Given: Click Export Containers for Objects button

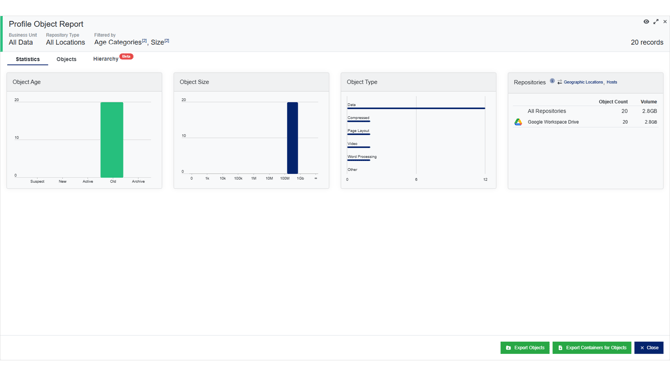Looking at the screenshot, I should (x=592, y=348).
